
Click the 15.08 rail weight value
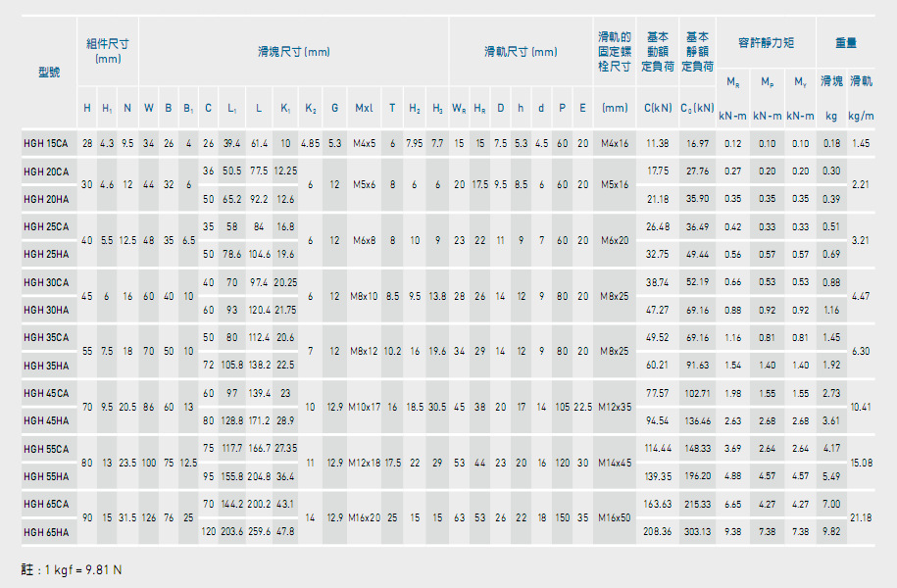[x=862, y=462]
